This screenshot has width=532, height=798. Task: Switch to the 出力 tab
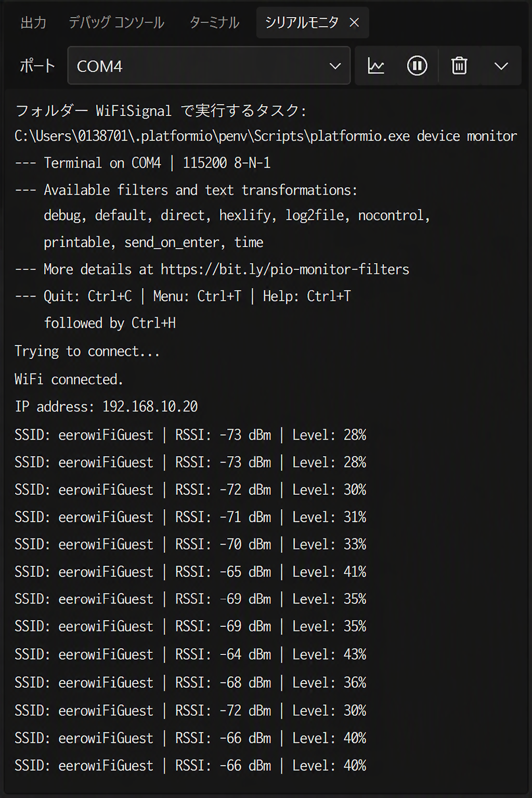pyautogui.click(x=33, y=22)
